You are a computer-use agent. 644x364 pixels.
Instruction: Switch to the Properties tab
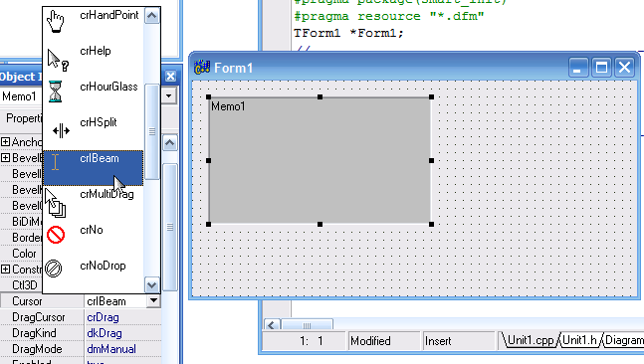(23, 118)
